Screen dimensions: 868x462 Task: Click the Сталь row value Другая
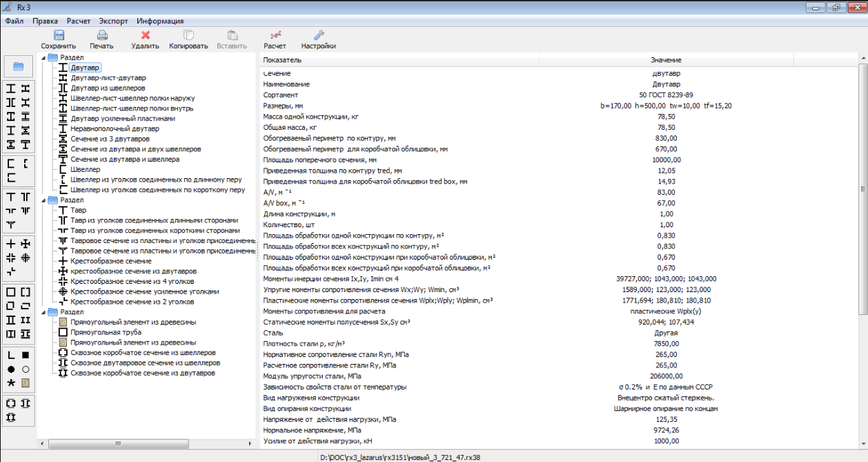(x=666, y=333)
